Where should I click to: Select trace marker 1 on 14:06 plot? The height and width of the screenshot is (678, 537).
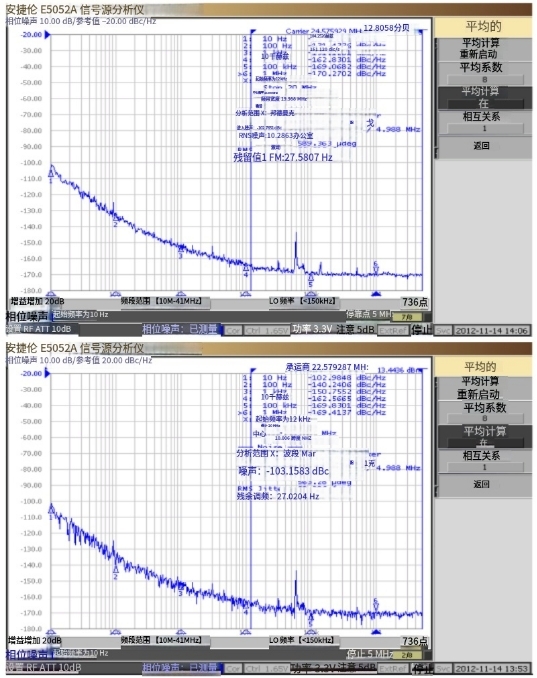(51, 175)
